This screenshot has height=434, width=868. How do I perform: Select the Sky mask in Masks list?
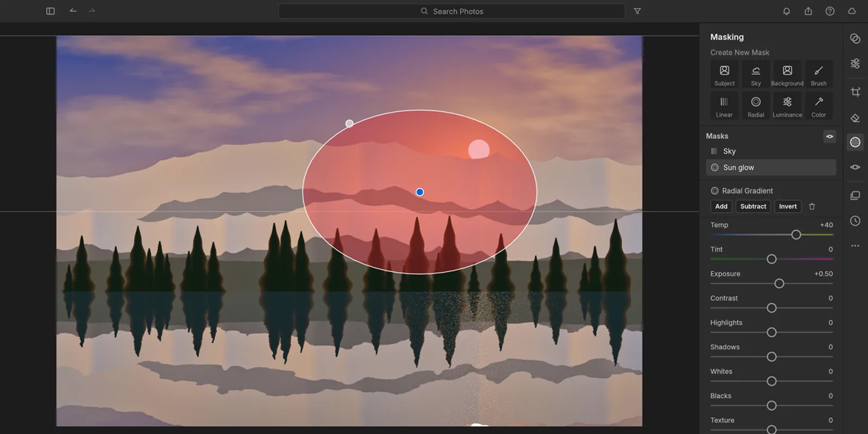pyautogui.click(x=771, y=151)
